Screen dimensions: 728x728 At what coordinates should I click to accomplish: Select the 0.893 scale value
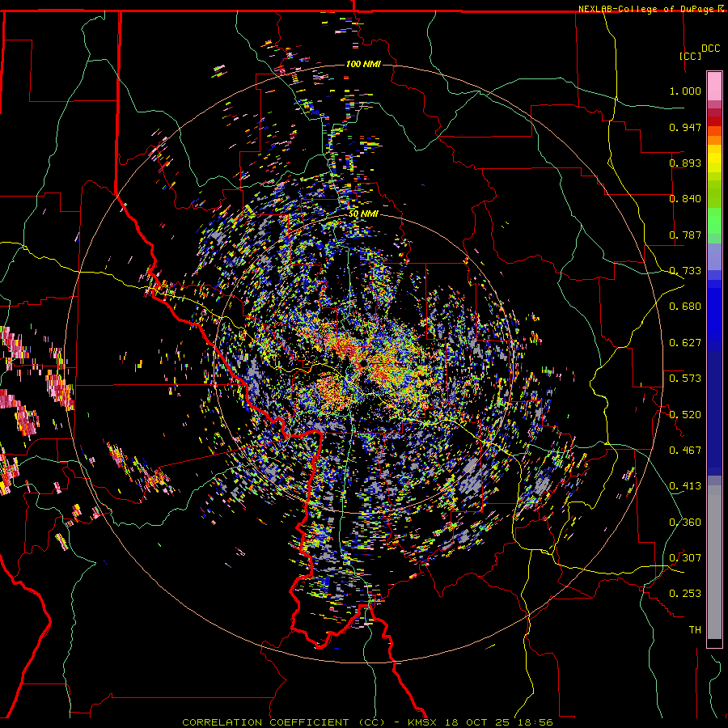tap(685, 163)
